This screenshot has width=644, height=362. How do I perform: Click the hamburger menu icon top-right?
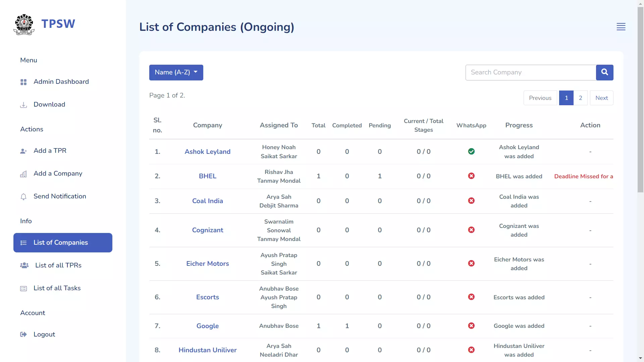point(621,26)
